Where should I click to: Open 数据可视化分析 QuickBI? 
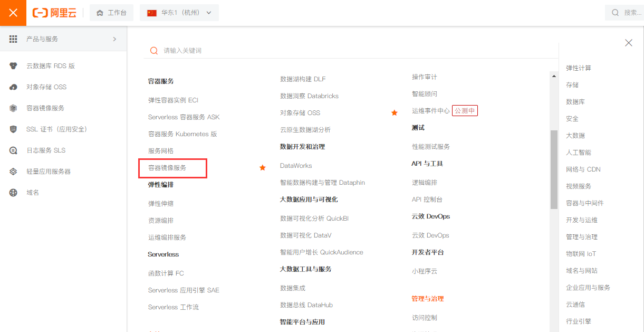314,219
